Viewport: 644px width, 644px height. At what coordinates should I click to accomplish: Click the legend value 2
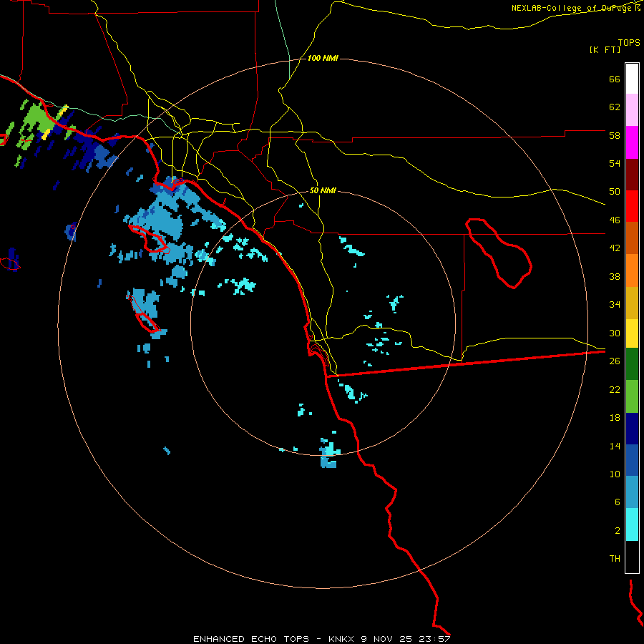(x=618, y=531)
